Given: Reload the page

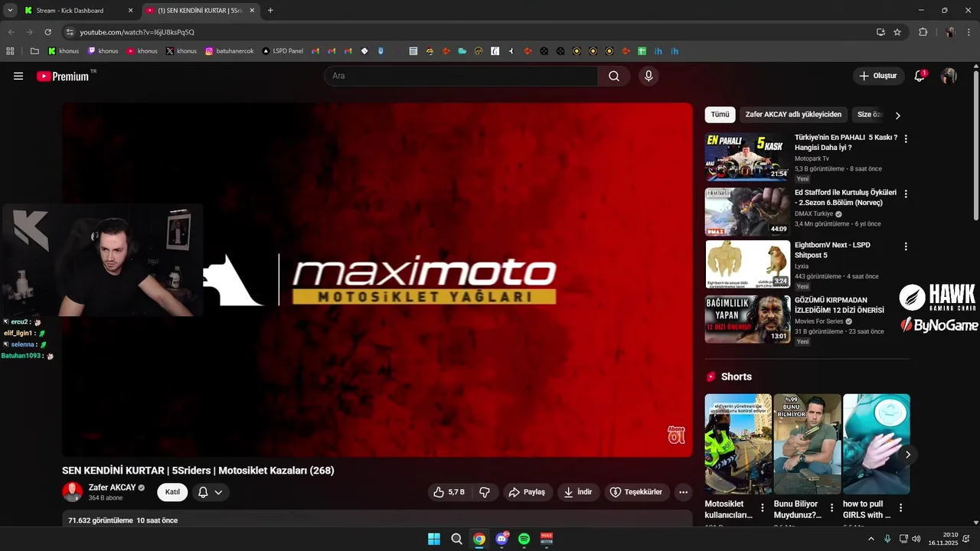Looking at the screenshot, I should [47, 32].
